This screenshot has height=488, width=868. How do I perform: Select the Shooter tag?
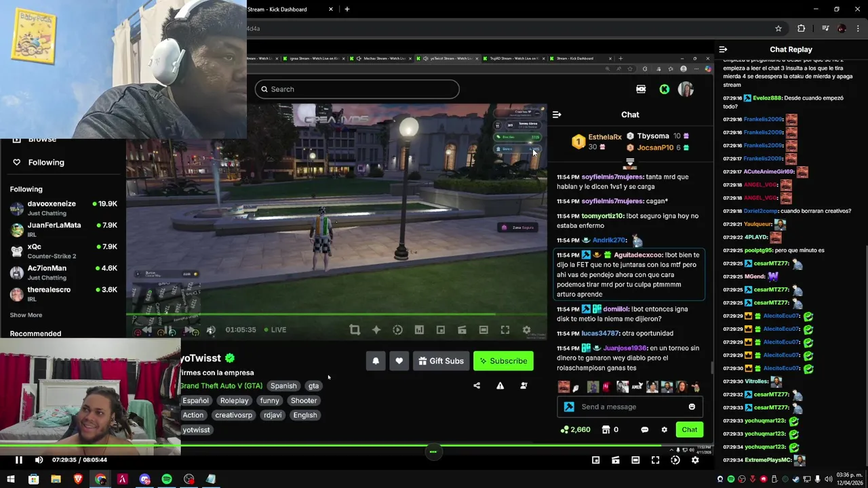[x=304, y=401]
